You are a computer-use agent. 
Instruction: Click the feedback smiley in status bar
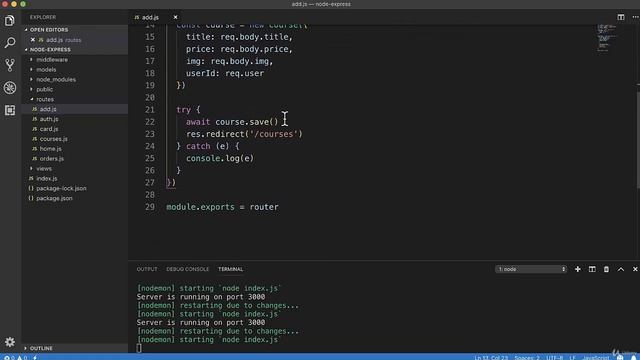[620, 357]
